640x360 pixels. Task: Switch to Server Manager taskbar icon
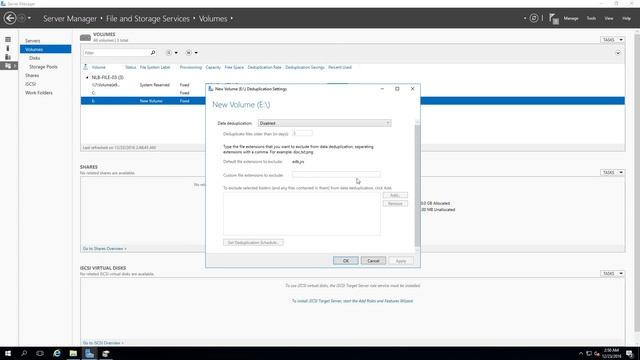[x=89, y=353]
